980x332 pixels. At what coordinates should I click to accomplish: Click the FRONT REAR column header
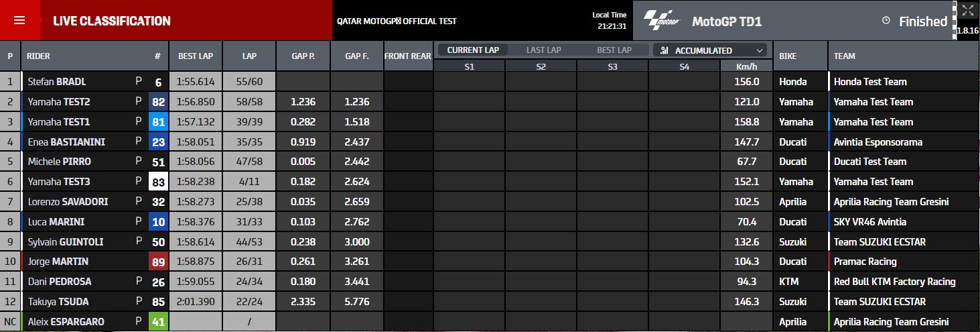coord(408,56)
